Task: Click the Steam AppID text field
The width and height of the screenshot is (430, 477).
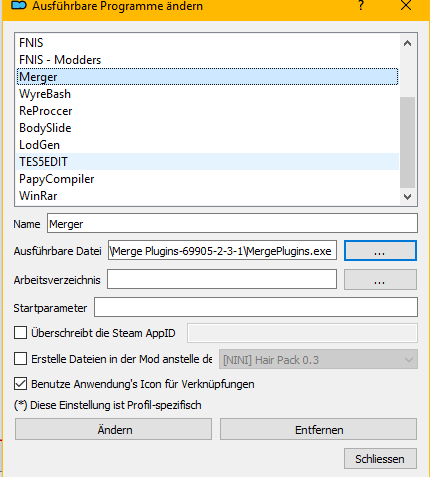Action: [x=302, y=333]
